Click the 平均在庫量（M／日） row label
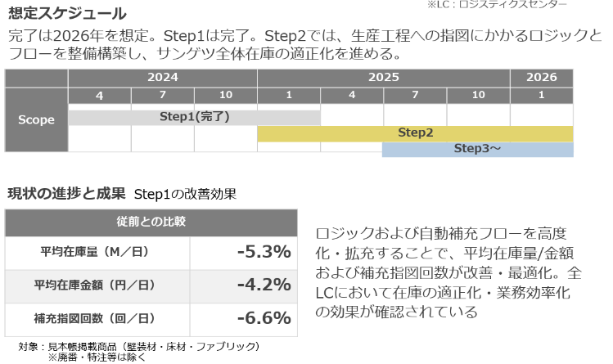 pos(97,252)
